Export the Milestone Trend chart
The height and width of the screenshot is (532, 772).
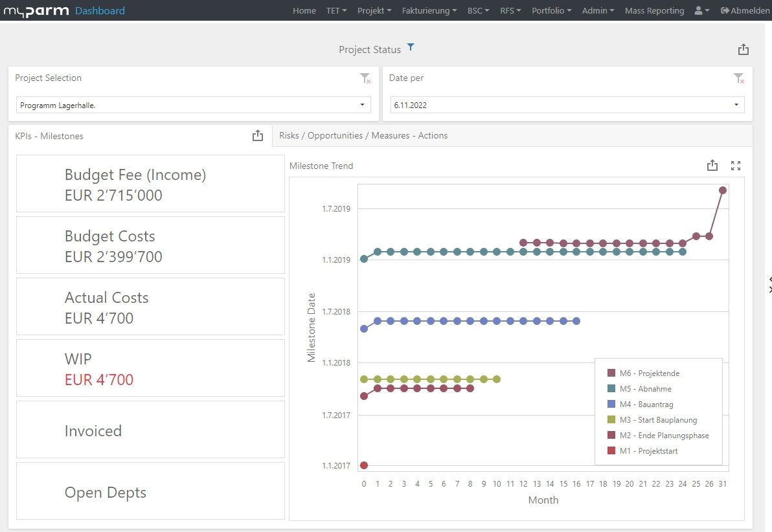[712, 166]
